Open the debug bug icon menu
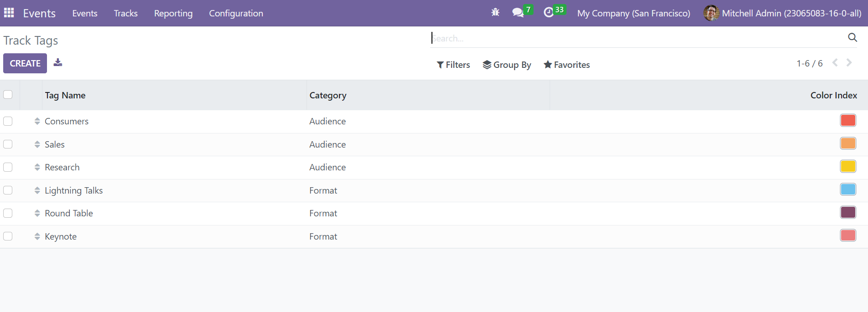 point(495,13)
